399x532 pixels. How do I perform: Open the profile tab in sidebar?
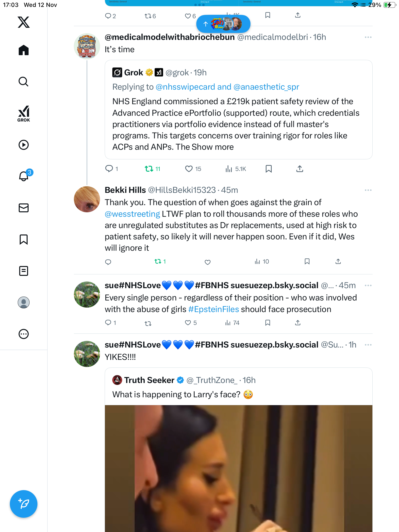[24, 302]
